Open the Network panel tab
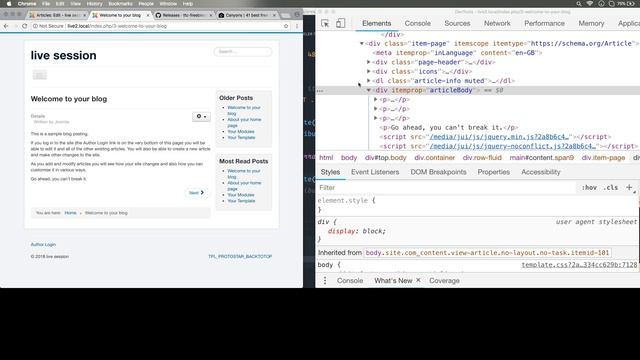 point(497,23)
